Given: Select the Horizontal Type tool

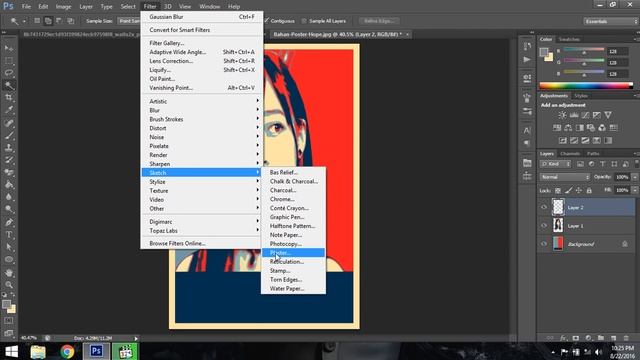Looking at the screenshot, I should [x=9, y=235].
